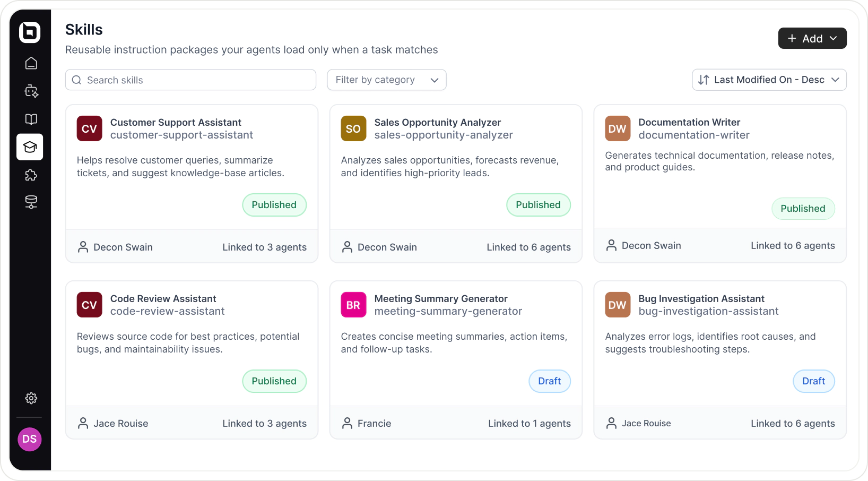The width and height of the screenshot is (868, 481).
Task: Open the puzzle piece integrations icon
Action: click(x=31, y=175)
